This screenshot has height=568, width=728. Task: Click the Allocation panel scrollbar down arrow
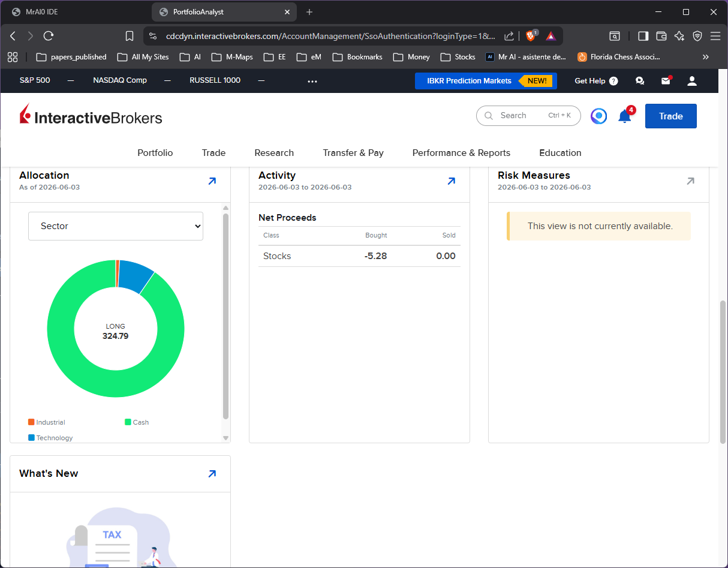coord(226,438)
